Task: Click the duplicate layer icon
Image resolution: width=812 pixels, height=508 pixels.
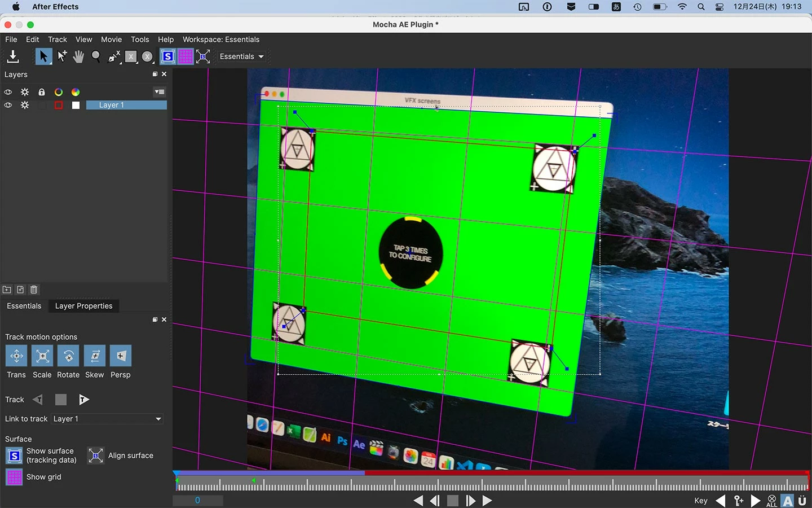Action: coord(20,290)
